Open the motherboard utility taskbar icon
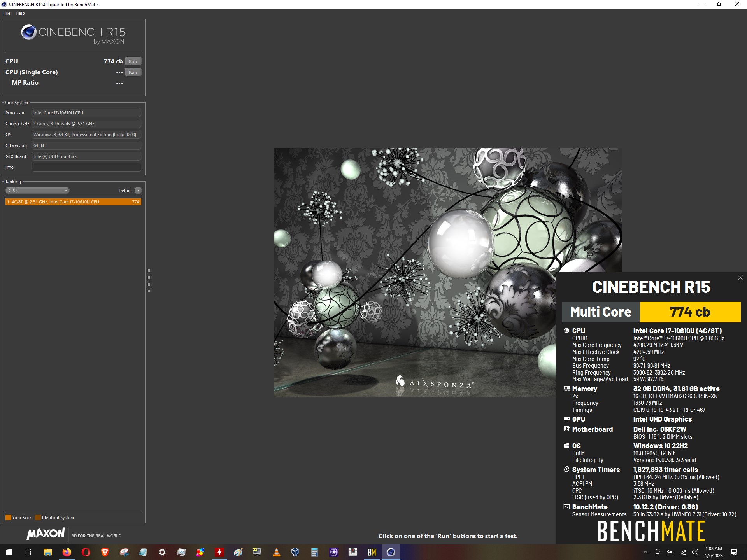 tap(353, 552)
